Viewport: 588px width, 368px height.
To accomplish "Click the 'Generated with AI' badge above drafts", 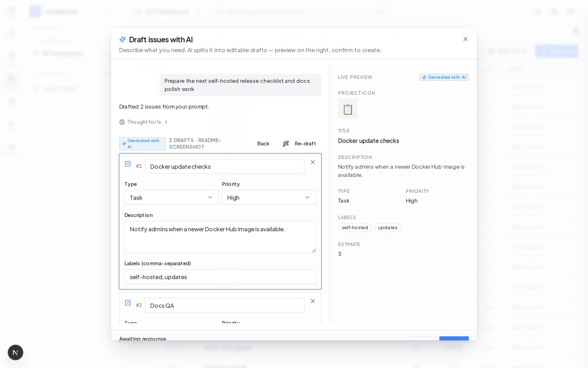I will point(142,144).
